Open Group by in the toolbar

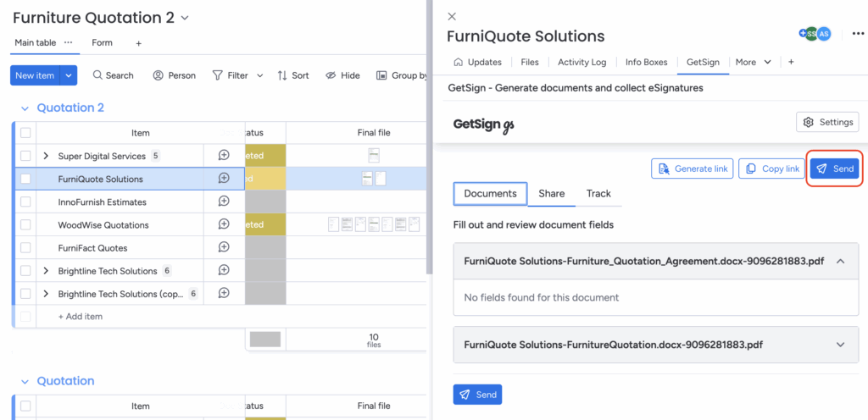click(x=401, y=75)
